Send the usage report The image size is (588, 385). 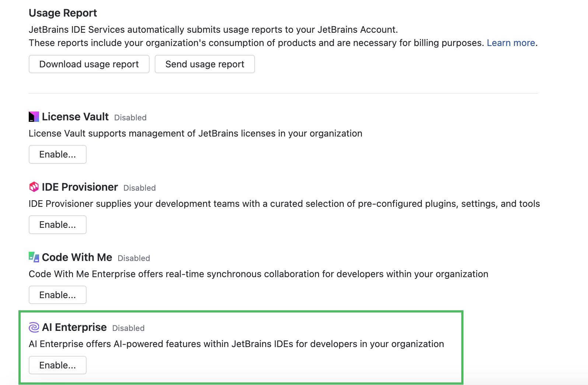coord(204,64)
